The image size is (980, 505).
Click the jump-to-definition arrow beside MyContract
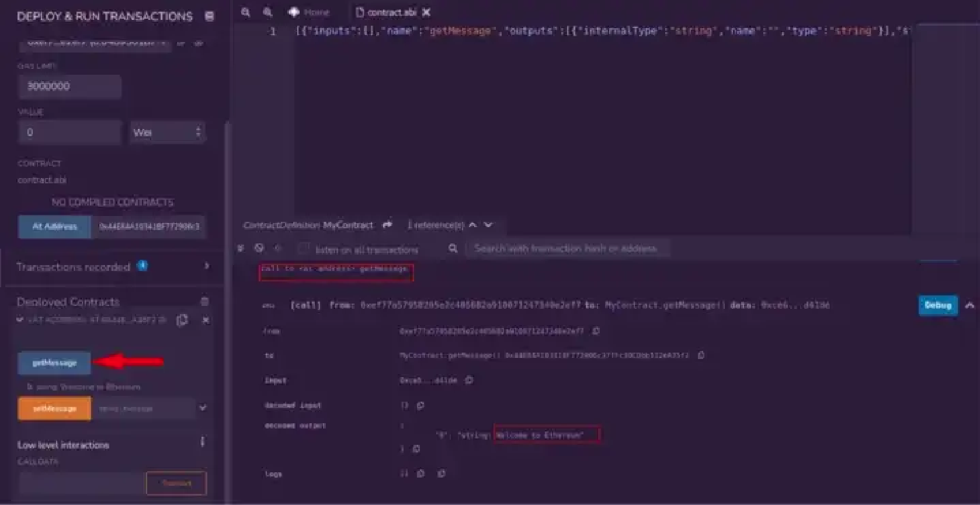pos(387,225)
